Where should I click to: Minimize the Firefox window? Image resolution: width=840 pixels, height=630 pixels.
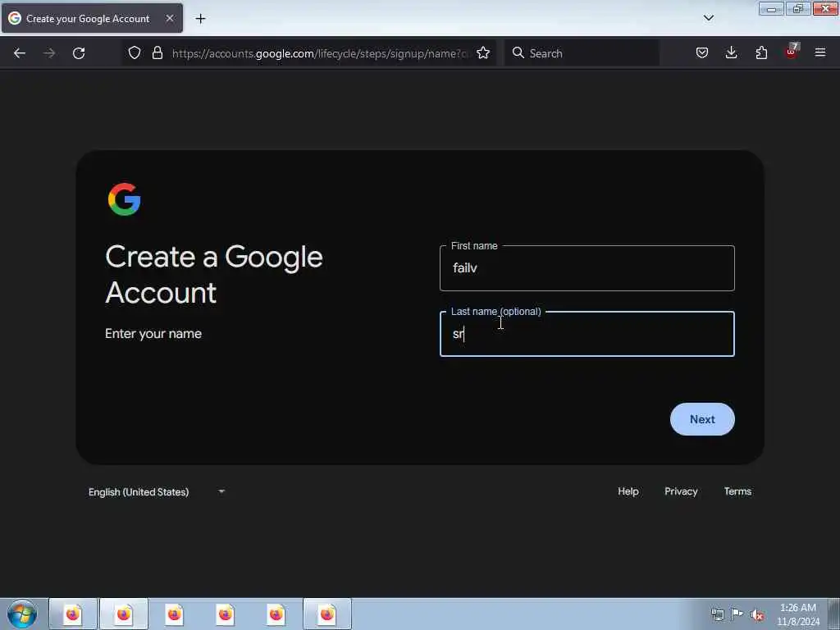pos(771,8)
